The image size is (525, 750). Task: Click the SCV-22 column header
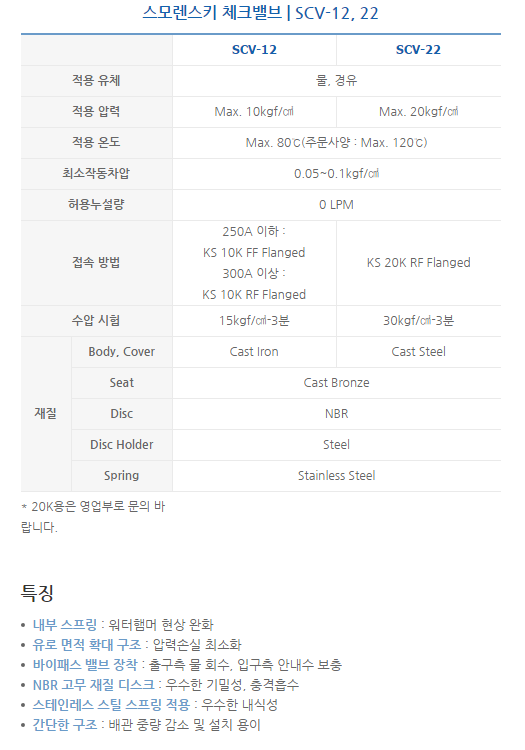[418, 50]
